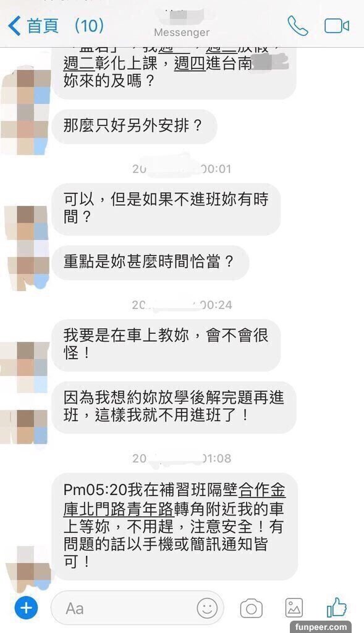Open the photo gallery image icon
The width and height of the screenshot is (364, 633).
pyautogui.click(x=294, y=608)
